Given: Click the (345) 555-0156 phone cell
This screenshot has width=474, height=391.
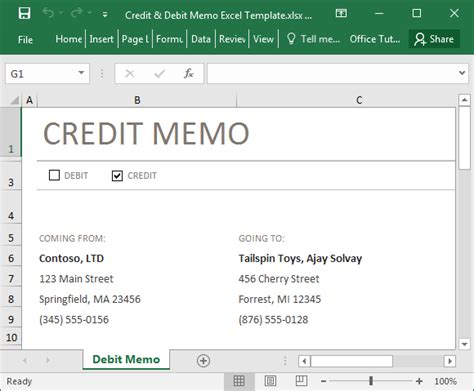Looking at the screenshot, I should click(74, 319).
